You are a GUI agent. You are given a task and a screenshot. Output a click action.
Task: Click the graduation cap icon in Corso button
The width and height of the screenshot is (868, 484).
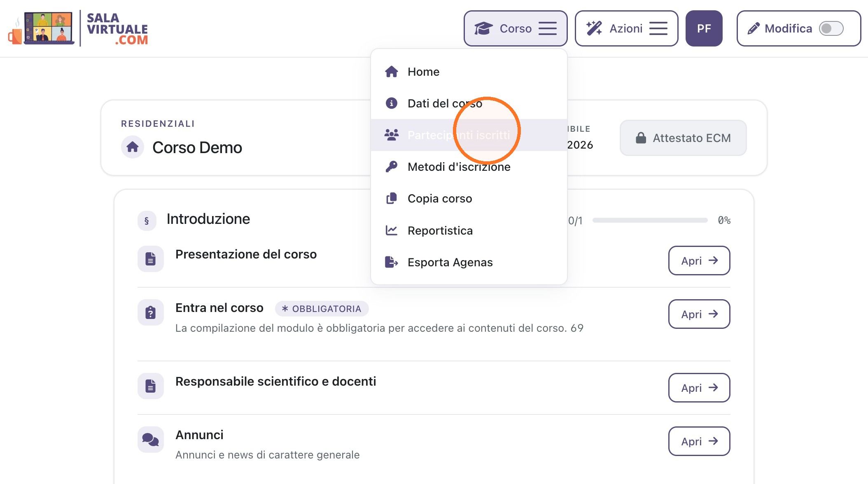pos(483,29)
